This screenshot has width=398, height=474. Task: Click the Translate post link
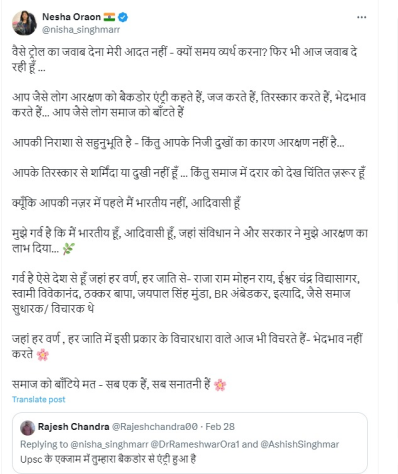[x=39, y=399]
